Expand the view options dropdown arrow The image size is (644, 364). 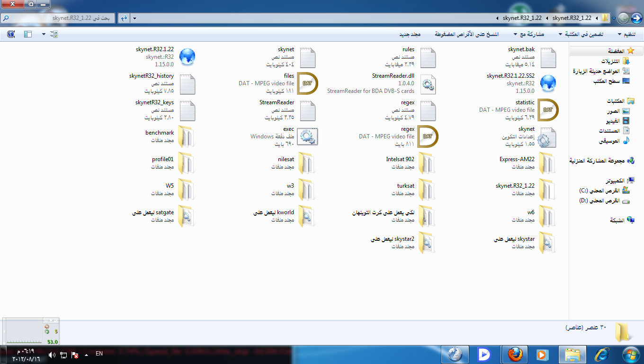click(44, 35)
